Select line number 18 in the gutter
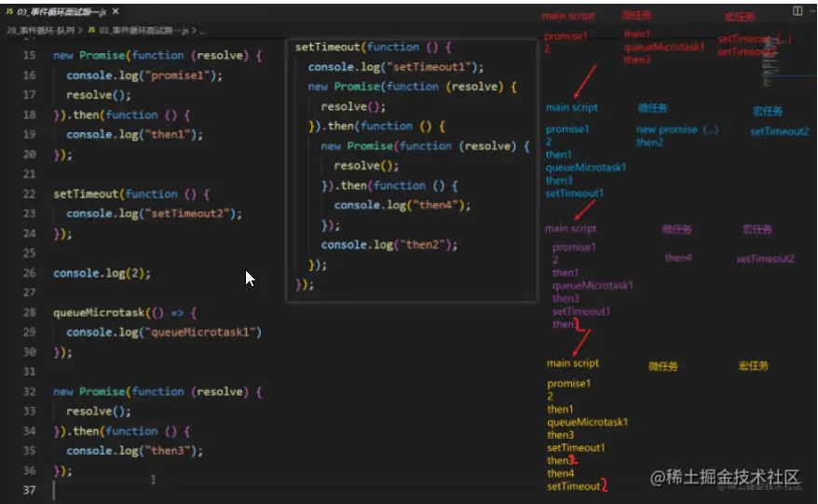818x504 pixels. click(x=29, y=115)
